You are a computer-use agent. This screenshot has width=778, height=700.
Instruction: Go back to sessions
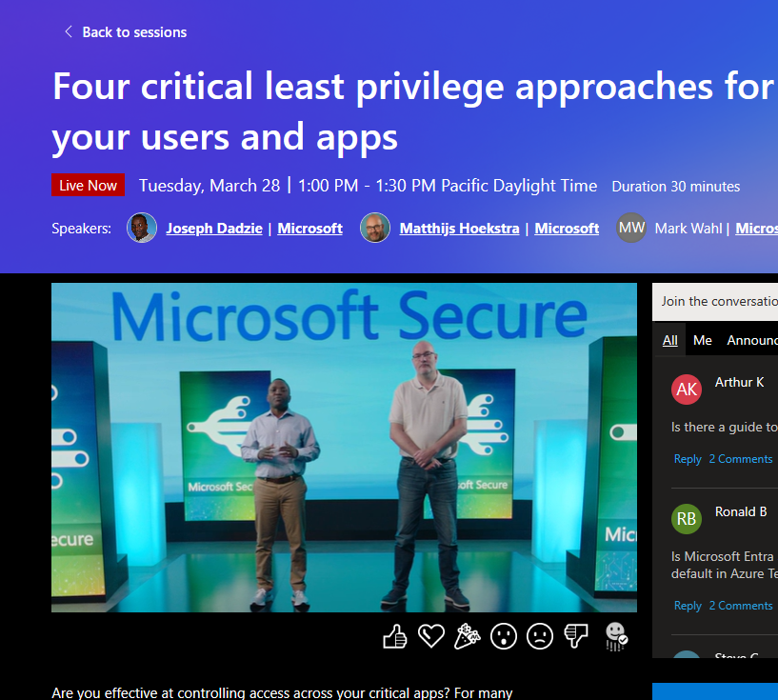click(134, 32)
